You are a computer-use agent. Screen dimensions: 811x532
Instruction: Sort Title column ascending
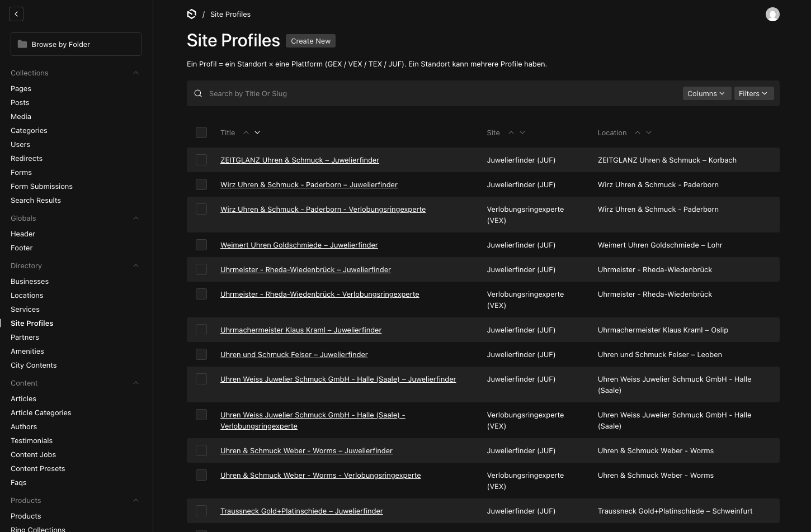click(246, 132)
